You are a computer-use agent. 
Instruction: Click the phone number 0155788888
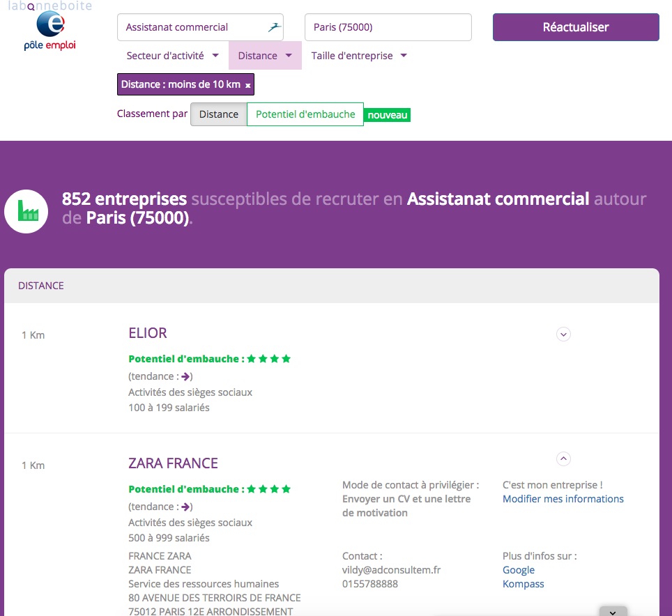370,585
